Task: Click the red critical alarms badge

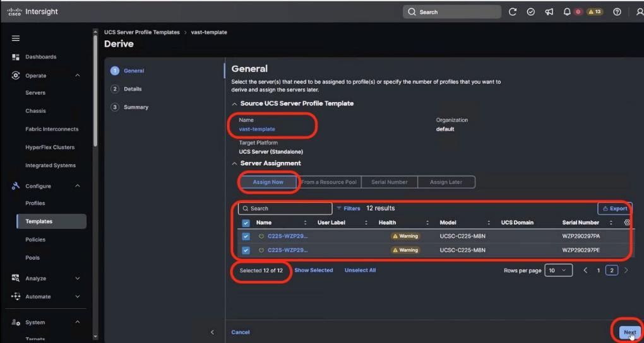Action: point(578,12)
